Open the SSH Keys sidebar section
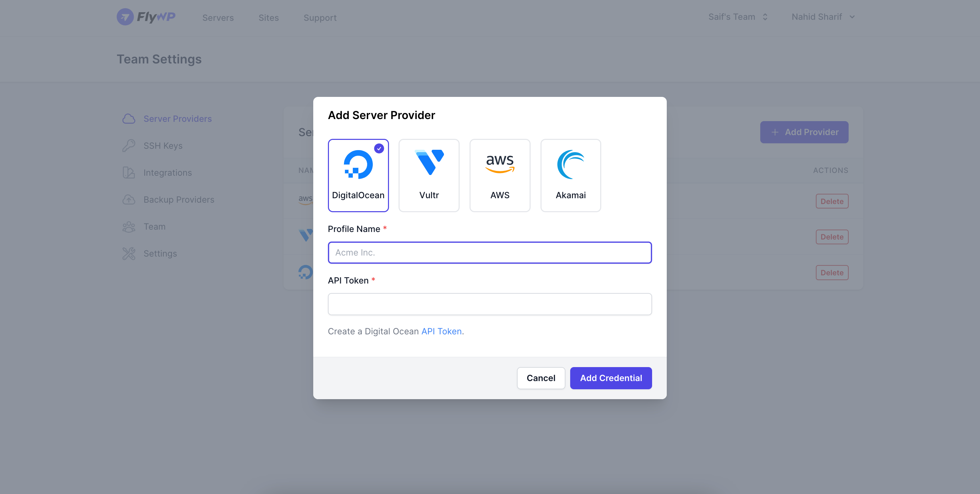The width and height of the screenshot is (980, 494). pyautogui.click(x=163, y=145)
